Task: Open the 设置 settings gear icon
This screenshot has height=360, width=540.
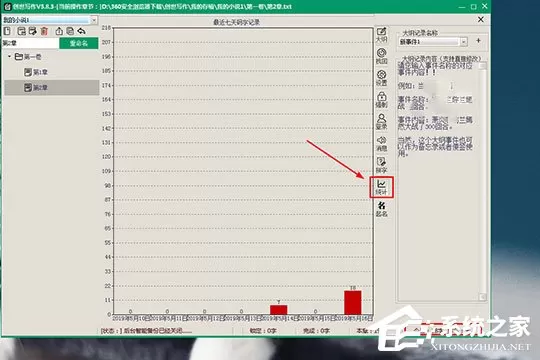Action: [x=381, y=78]
